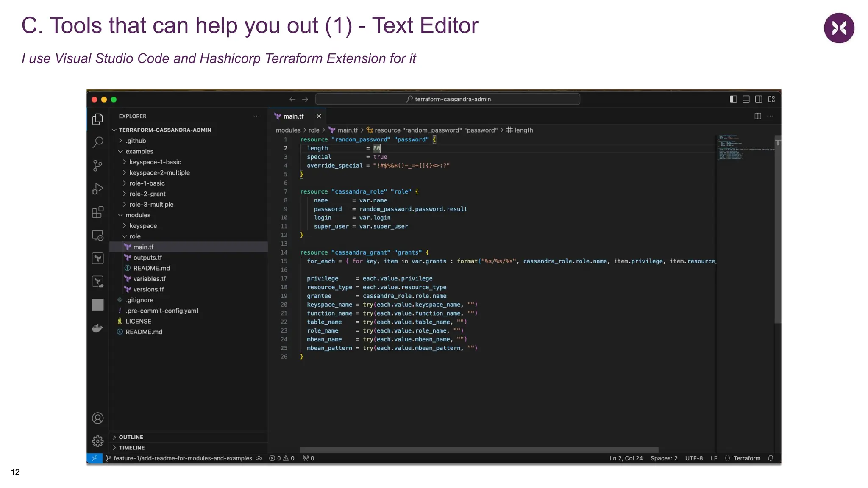Click the vertical scrollbar of the editor
This screenshot has height=488, width=868.
(778, 229)
